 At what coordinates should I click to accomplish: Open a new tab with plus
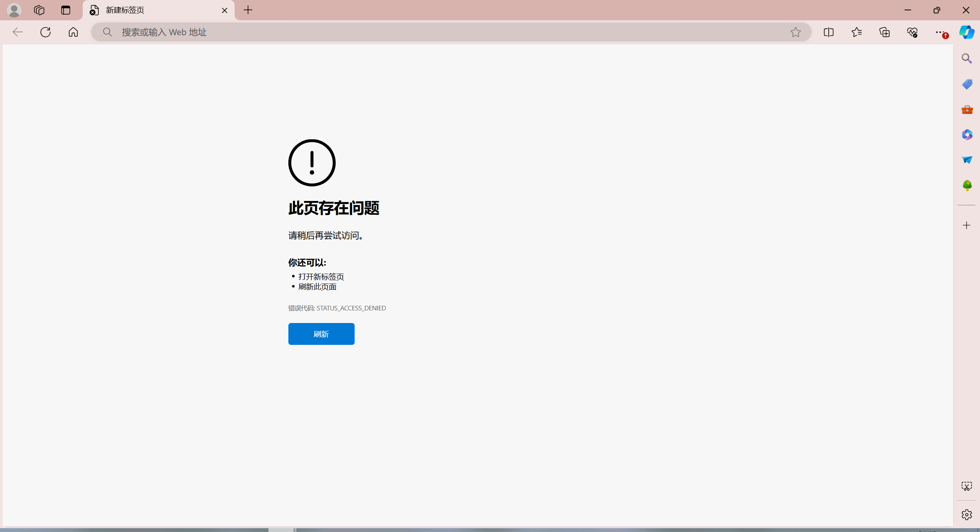point(248,10)
